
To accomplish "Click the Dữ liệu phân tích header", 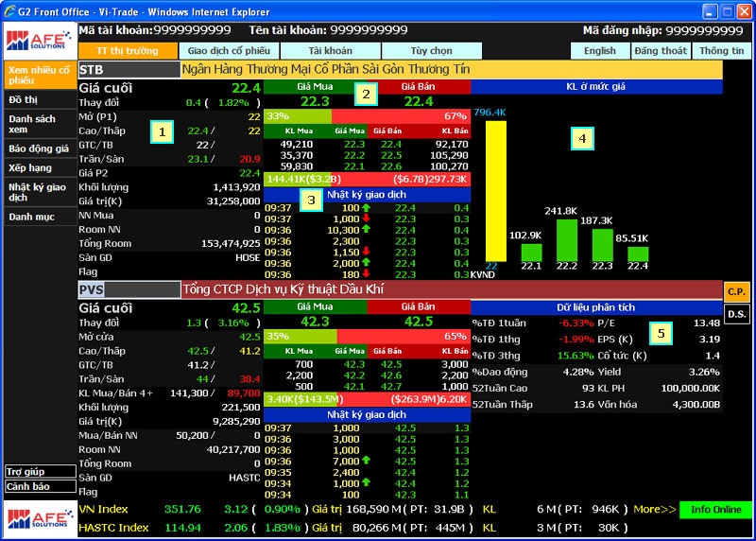I will (596, 307).
